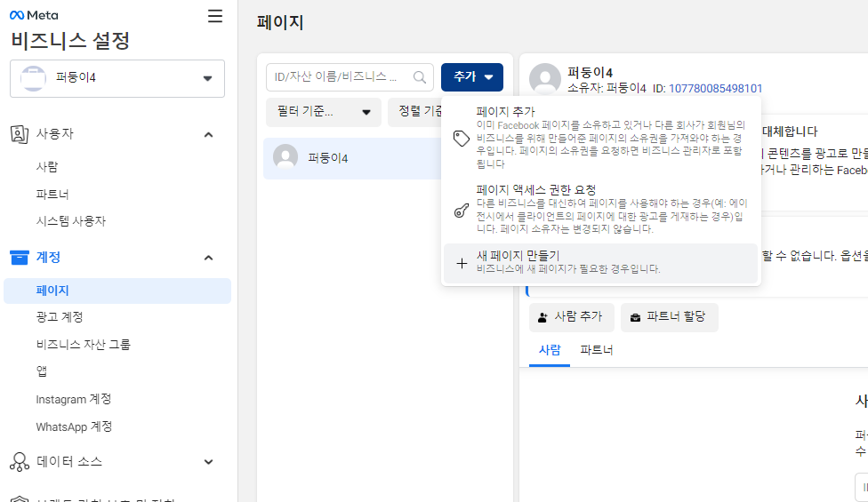Click the 파트너 할당 button
The width and height of the screenshot is (868, 502).
point(670,317)
